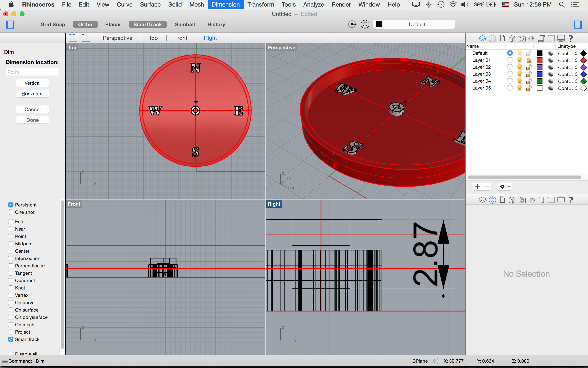Click the Dimension location Point input field

(x=32, y=72)
